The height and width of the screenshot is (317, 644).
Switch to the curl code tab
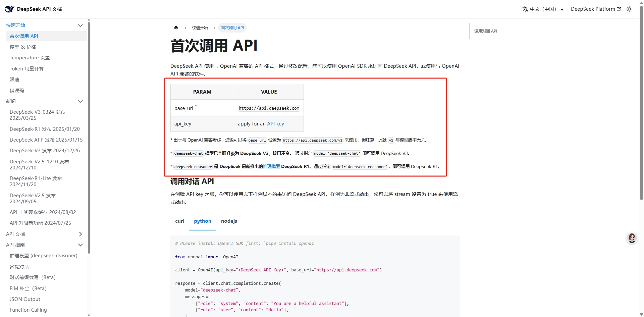coord(180,221)
